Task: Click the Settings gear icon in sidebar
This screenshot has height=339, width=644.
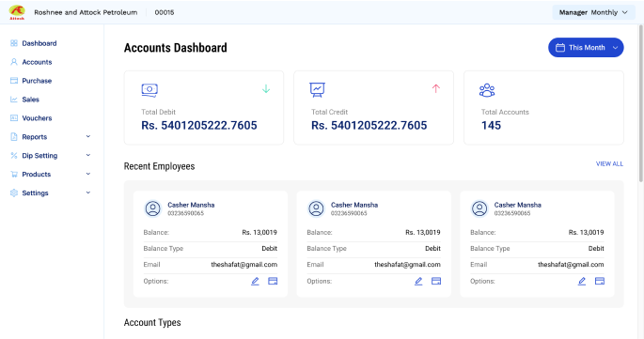Action: click(x=14, y=193)
